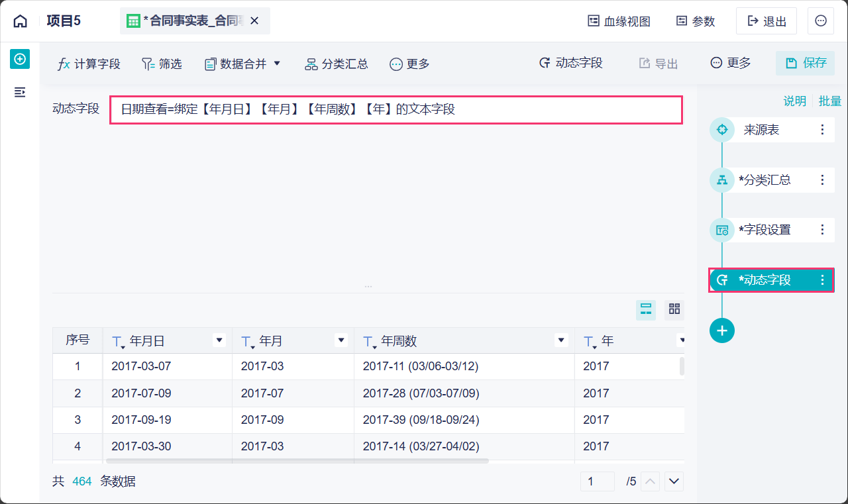The height and width of the screenshot is (504, 848).
Task: Change type of 年 column via T icon
Action: click(590, 342)
